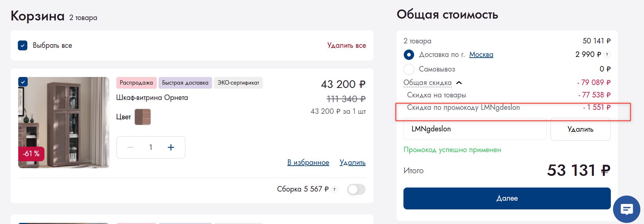
Task: Click the promo code input field
Action: point(475,129)
